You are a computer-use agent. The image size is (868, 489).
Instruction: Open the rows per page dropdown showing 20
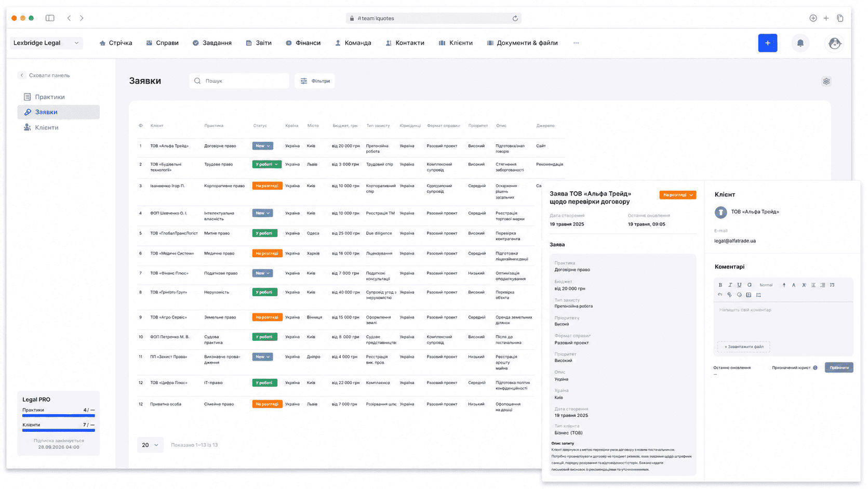click(x=150, y=445)
